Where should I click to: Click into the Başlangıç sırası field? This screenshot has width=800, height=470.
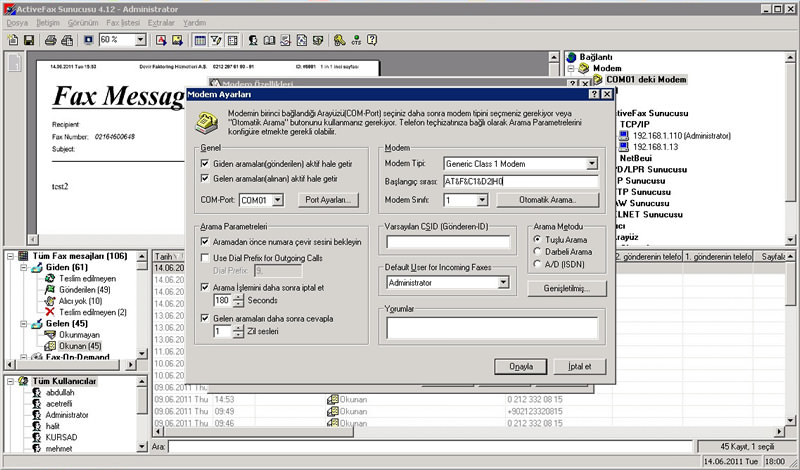pos(520,181)
